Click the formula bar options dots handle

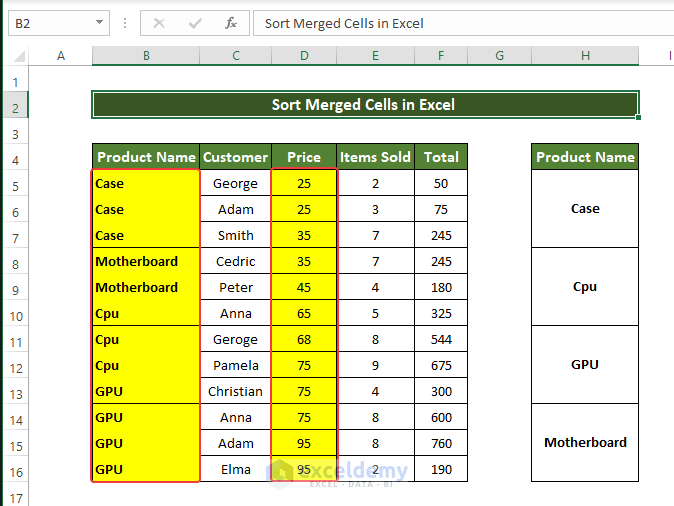[125, 23]
